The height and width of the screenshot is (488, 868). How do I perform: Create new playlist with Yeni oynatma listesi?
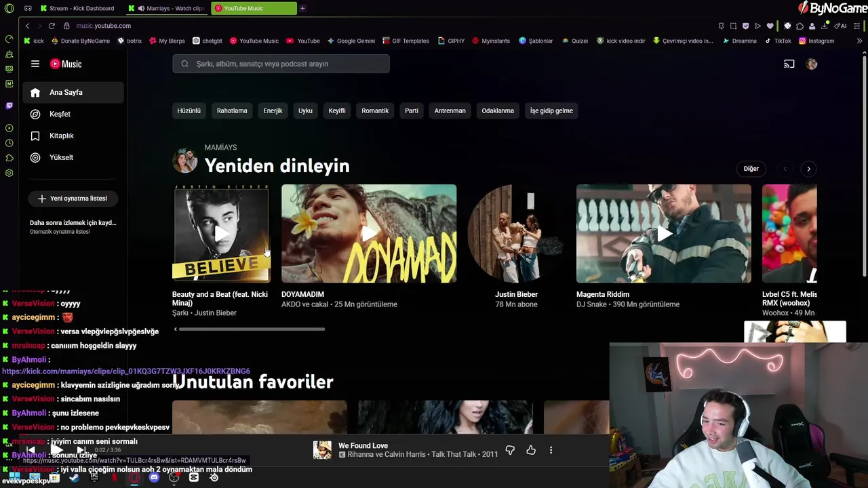(x=73, y=199)
